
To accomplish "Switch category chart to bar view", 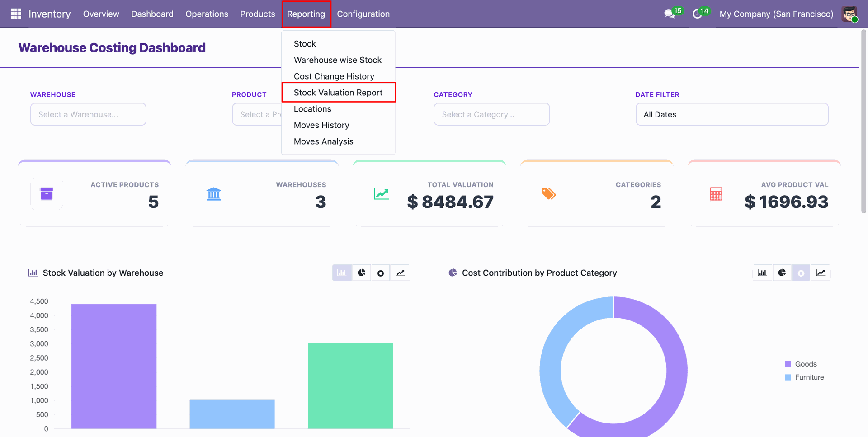I will (x=762, y=273).
